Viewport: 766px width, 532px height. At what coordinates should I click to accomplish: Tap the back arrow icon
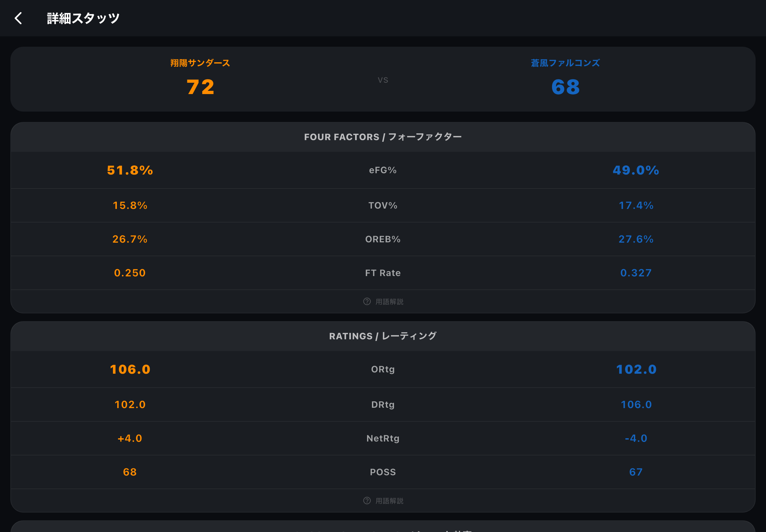[19, 18]
